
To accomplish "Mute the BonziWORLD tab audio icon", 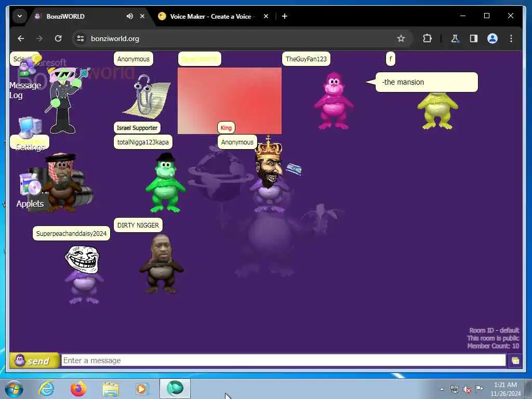I will pyautogui.click(x=129, y=16).
